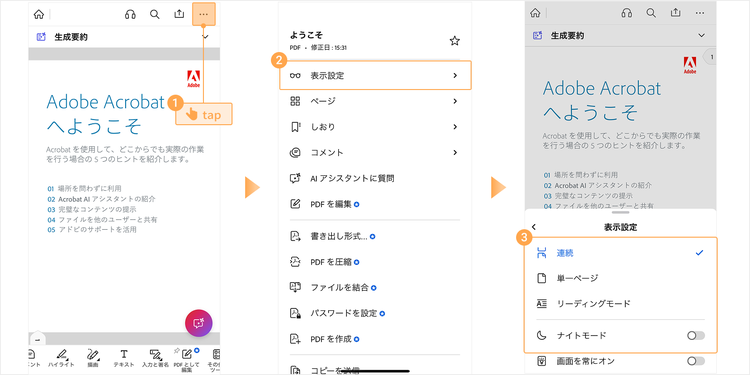
Task: Open the ページ menu item
Action: click(375, 101)
